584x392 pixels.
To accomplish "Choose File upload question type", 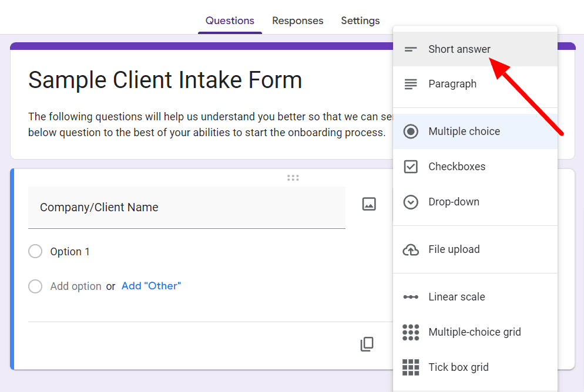I will pyautogui.click(x=475, y=249).
